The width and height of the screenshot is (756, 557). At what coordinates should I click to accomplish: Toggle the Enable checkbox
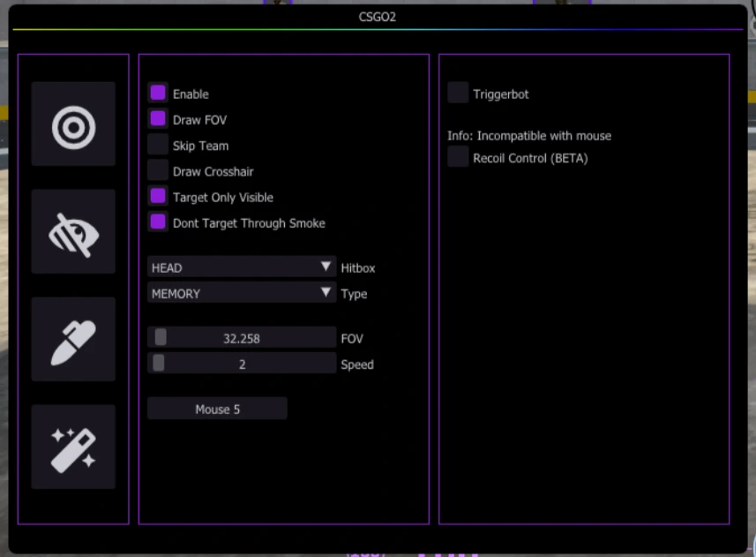pos(158,93)
